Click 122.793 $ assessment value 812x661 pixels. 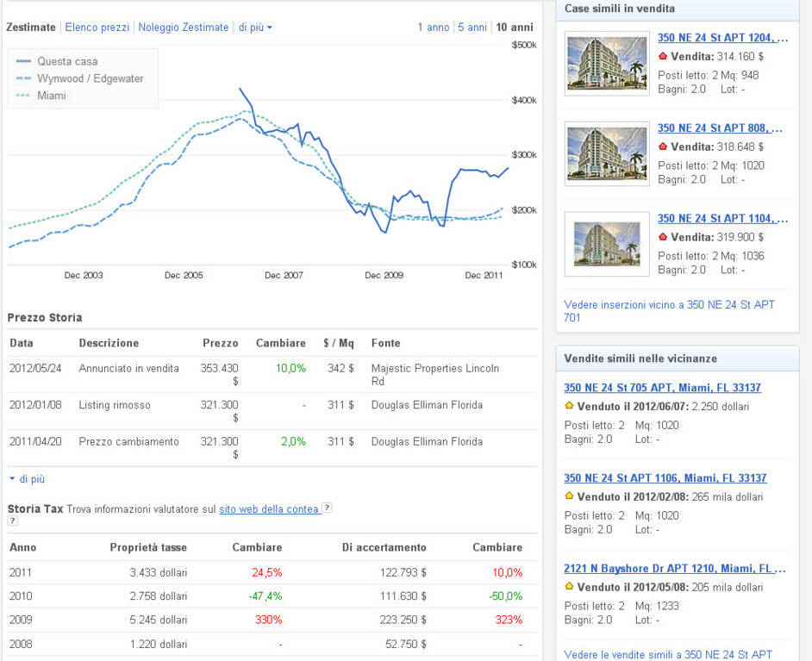click(403, 572)
